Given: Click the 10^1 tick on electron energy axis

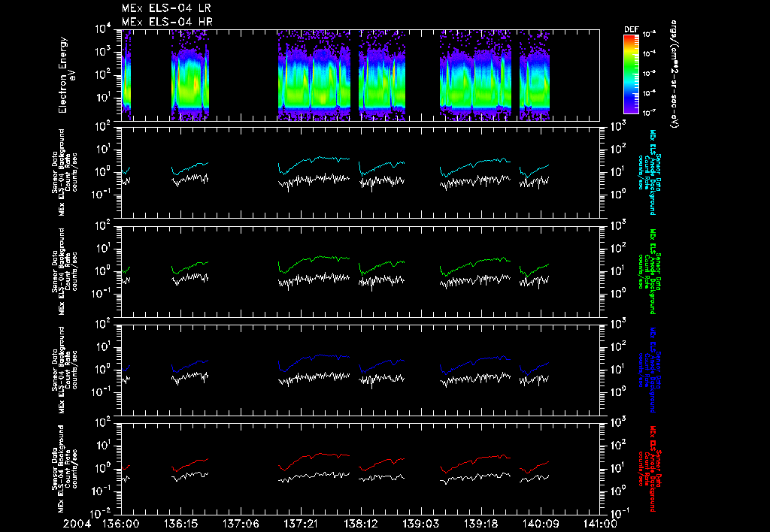Looking at the screenshot, I should pyautogui.click(x=103, y=98).
